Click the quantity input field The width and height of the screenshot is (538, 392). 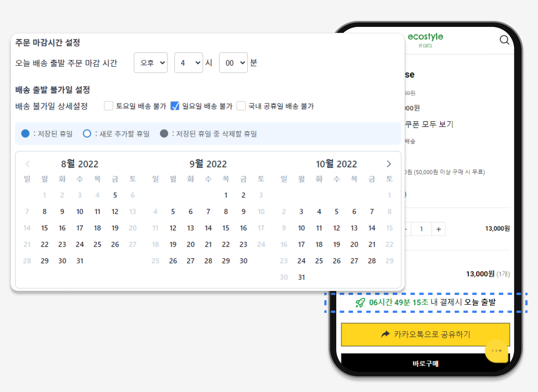421,229
